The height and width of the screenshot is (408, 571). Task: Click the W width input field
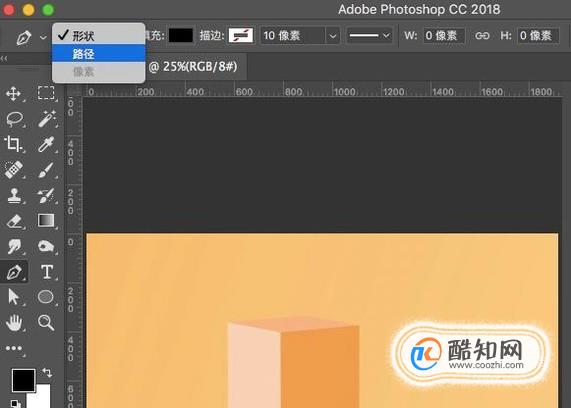pyautogui.click(x=444, y=36)
